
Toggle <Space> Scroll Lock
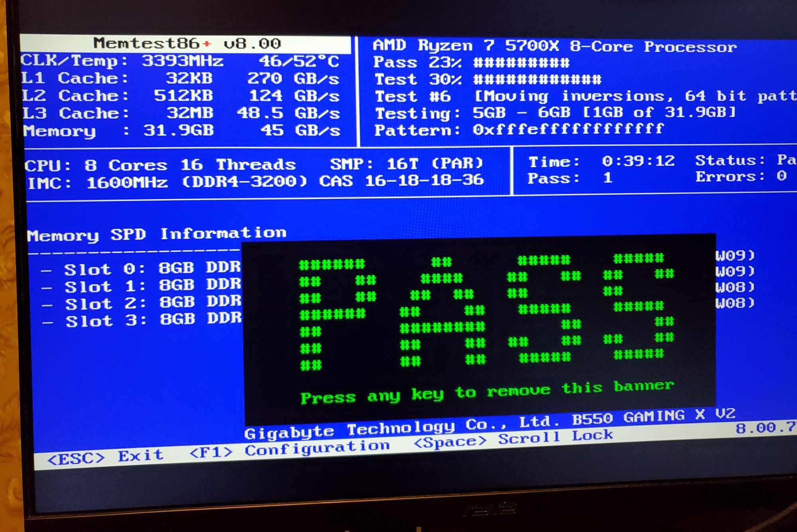(x=513, y=439)
